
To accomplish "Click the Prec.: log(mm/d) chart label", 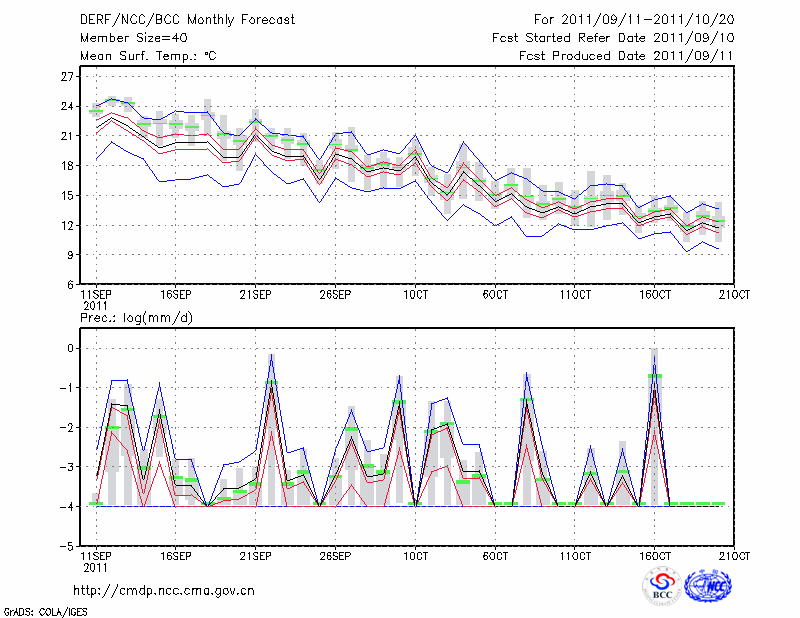I will coord(136,317).
